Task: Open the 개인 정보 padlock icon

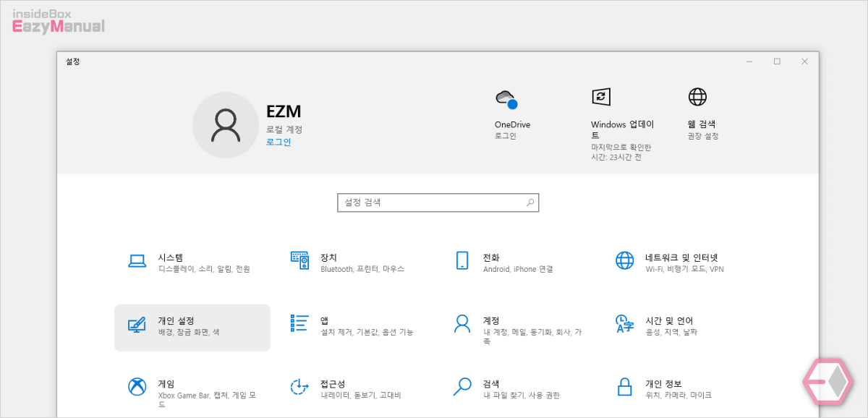Action: point(625,387)
